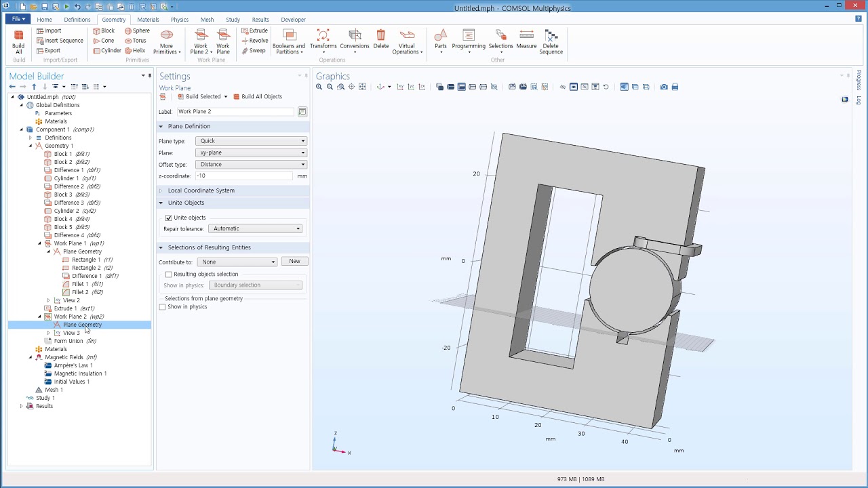
Task: Click the Revolve operation
Action: pyautogui.click(x=254, y=41)
